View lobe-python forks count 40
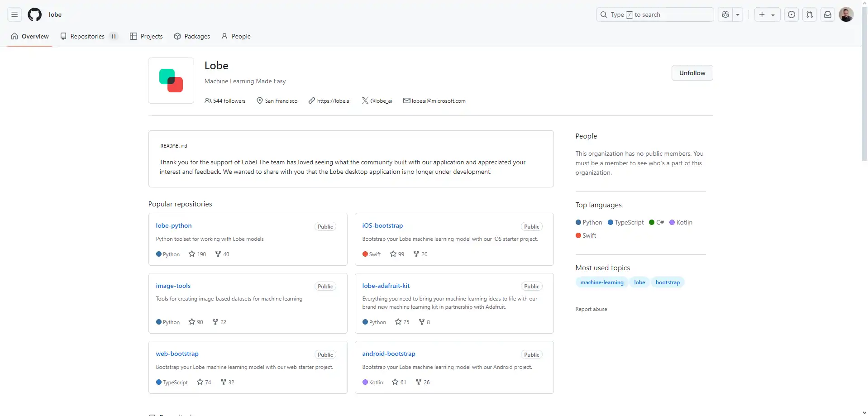 (222, 254)
